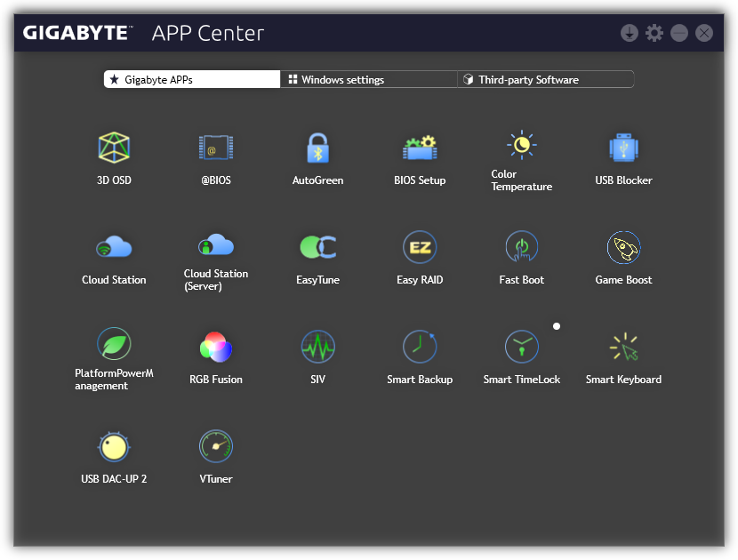The image size is (738, 560).
Task: Close the APP Center window
Action: [x=704, y=33]
